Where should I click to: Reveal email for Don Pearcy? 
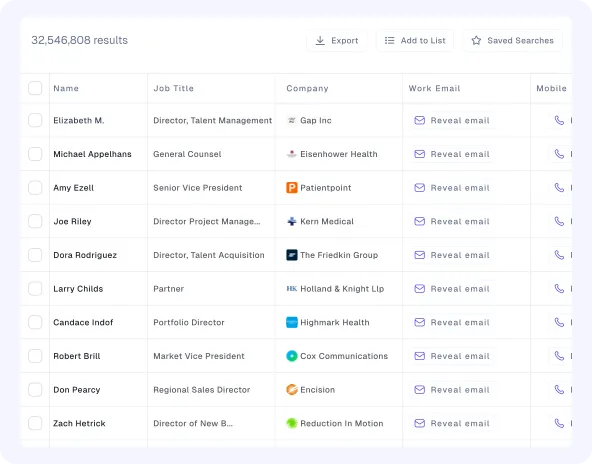tap(452, 390)
